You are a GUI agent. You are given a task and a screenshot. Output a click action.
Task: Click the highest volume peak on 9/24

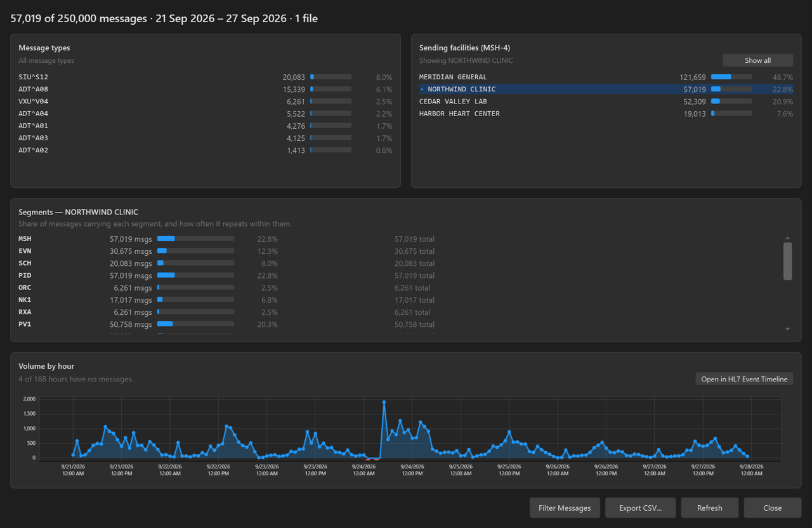(x=384, y=402)
